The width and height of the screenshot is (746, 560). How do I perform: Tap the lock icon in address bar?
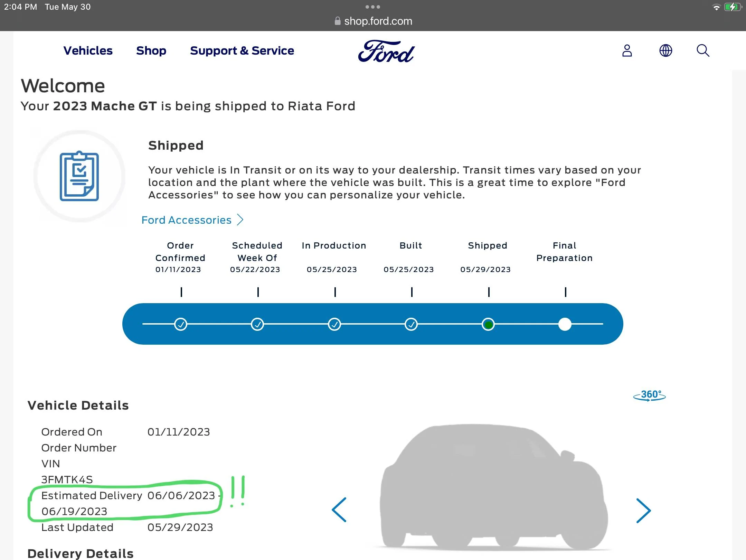point(338,21)
